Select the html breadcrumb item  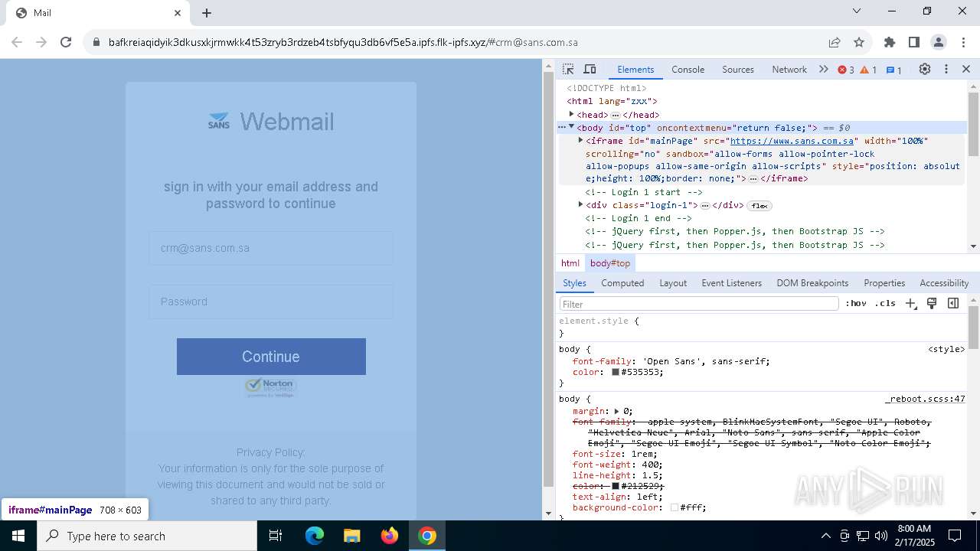[570, 262]
